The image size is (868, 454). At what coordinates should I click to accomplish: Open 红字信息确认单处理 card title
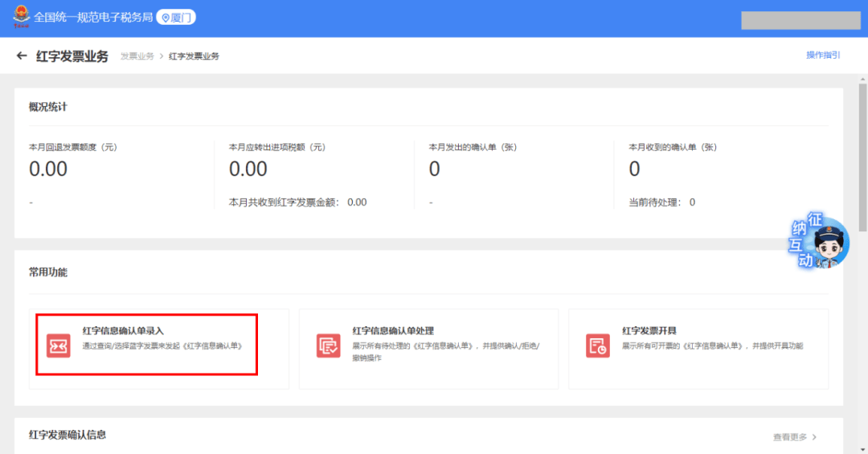(x=393, y=331)
